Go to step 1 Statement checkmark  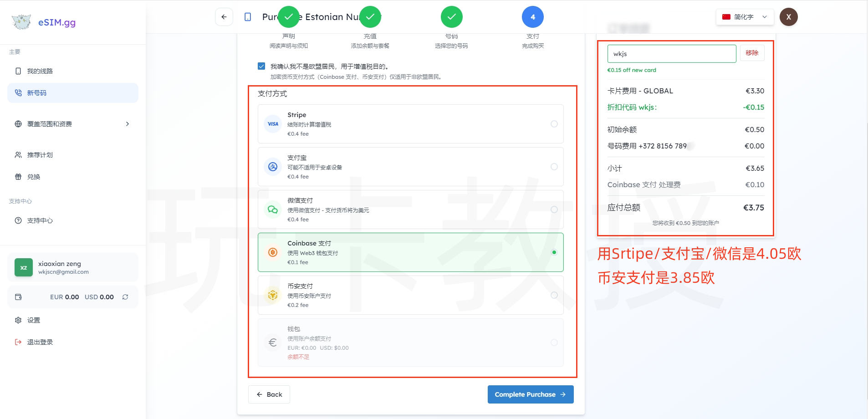(289, 17)
